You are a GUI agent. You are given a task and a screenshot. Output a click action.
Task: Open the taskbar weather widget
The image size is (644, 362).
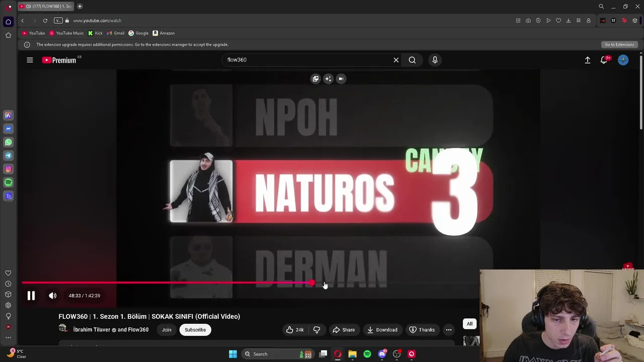[16, 353]
